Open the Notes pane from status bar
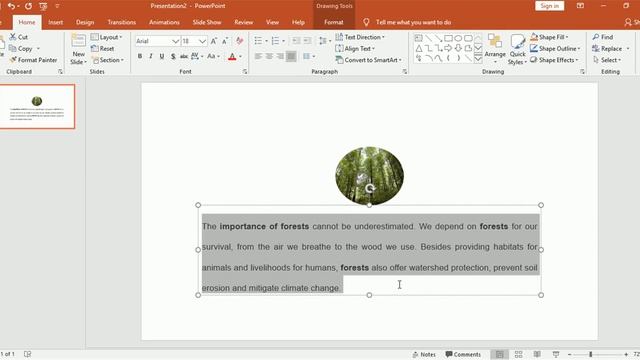Screen dimensions: 640x360 click(x=424, y=354)
